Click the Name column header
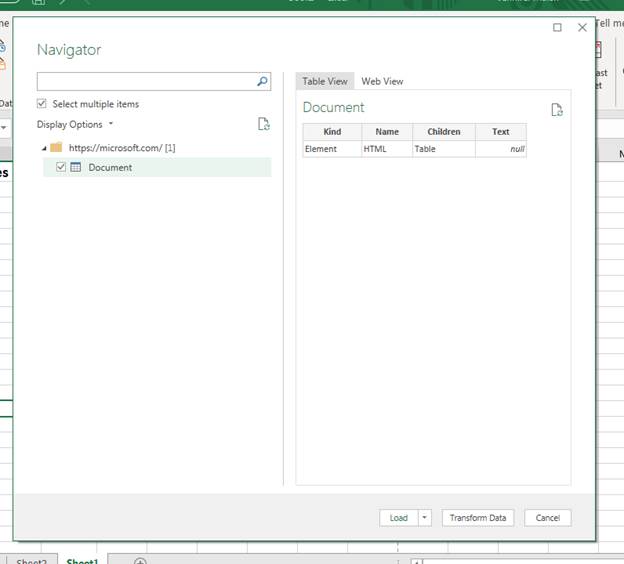Screen dimensions: 624x564 click(387, 132)
